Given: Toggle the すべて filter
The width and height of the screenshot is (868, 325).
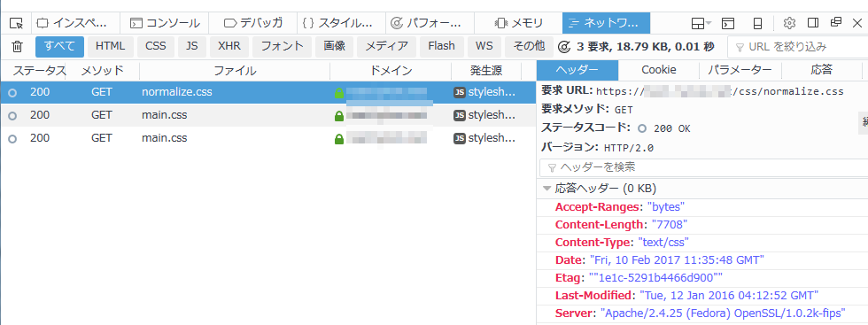Looking at the screenshot, I should coord(60,47).
